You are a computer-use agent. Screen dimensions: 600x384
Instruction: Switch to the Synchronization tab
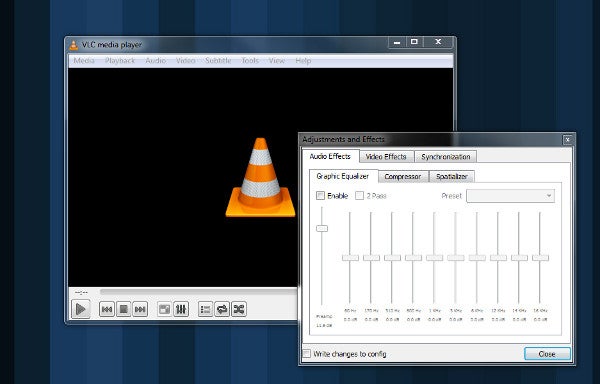[x=445, y=156]
